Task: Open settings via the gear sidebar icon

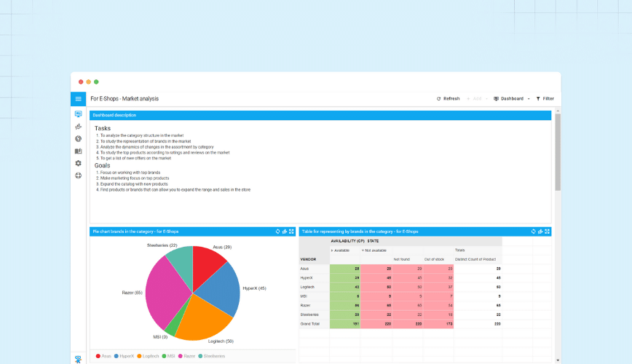Action: pyautogui.click(x=78, y=163)
